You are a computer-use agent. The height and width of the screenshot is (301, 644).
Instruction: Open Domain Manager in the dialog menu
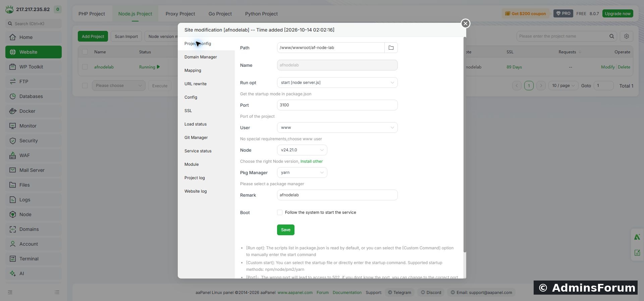(206, 57)
